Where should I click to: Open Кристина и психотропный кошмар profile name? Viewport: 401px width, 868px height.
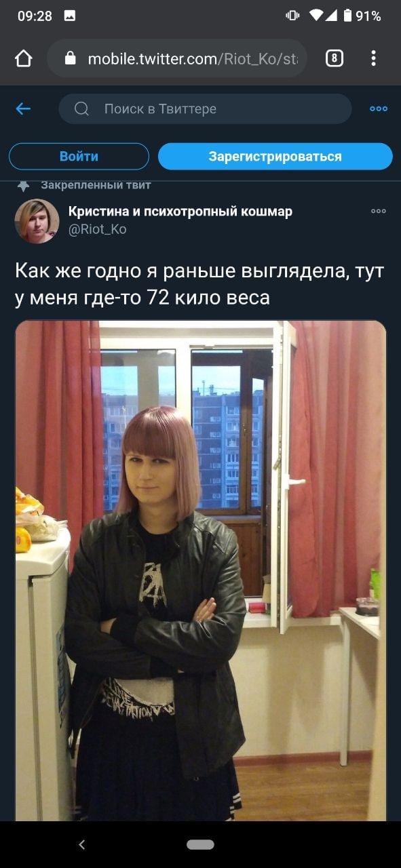180,212
